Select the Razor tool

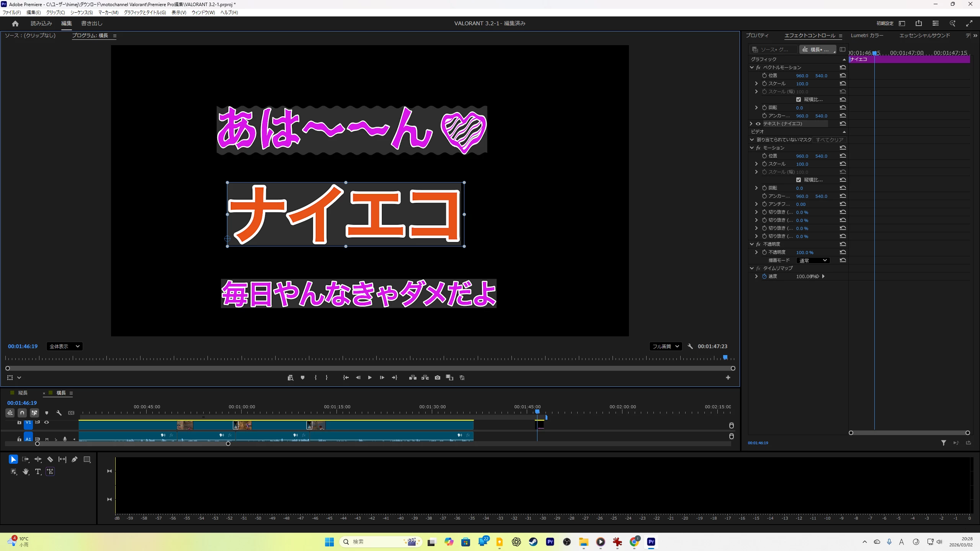pos(50,459)
